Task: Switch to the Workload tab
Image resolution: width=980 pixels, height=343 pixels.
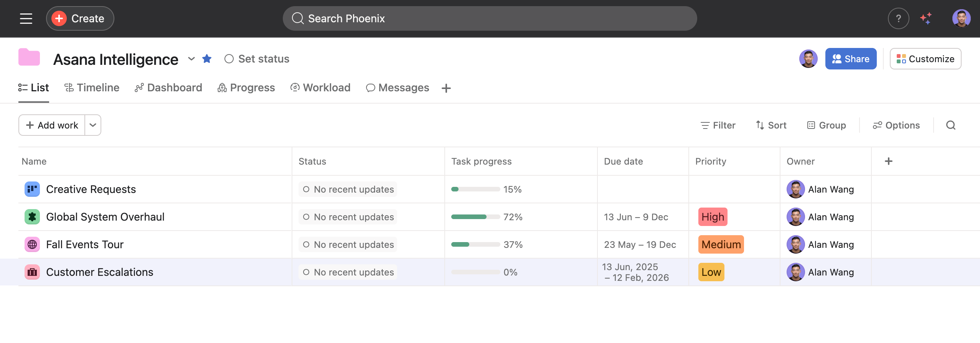Action: tap(320, 88)
